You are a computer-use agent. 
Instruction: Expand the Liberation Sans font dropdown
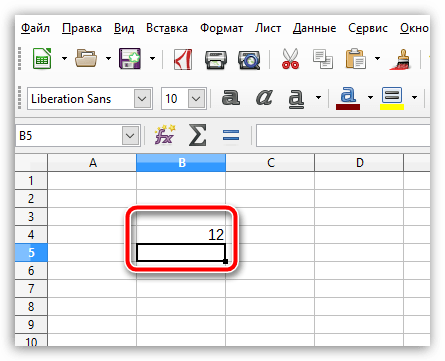pos(142,99)
